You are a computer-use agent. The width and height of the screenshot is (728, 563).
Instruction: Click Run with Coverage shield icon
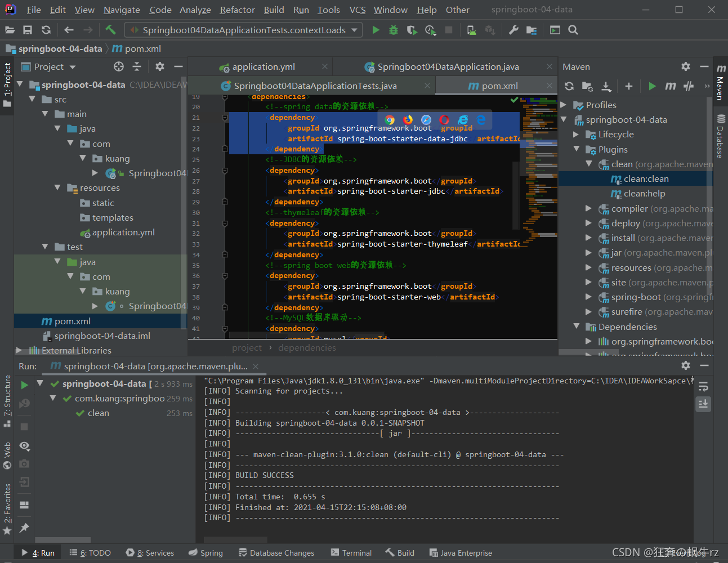[412, 30]
